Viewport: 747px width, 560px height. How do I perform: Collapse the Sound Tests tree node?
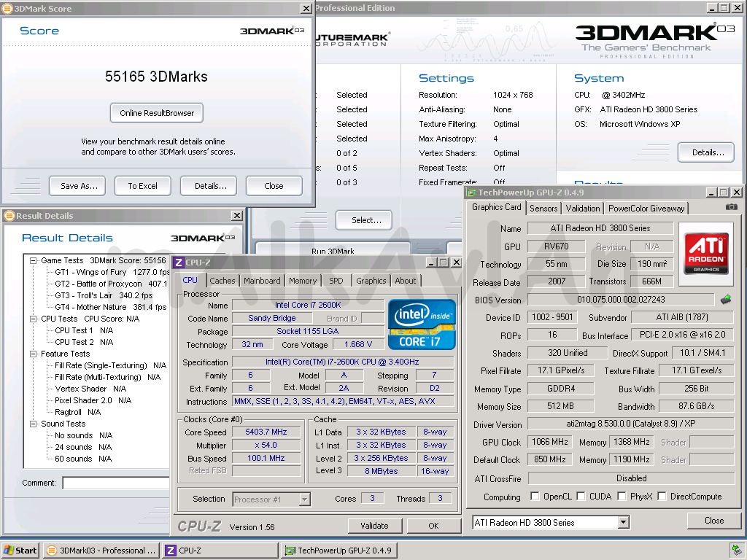tap(34, 424)
